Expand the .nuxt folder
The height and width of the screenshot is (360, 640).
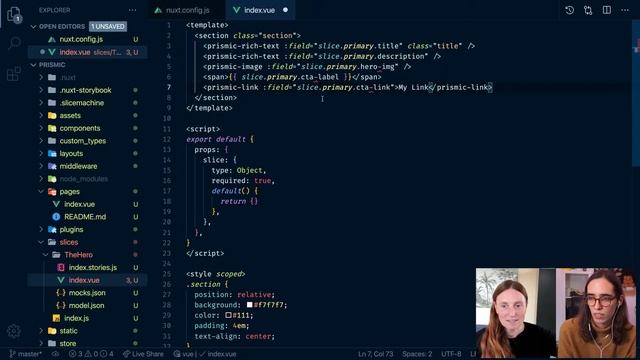pos(88,78)
